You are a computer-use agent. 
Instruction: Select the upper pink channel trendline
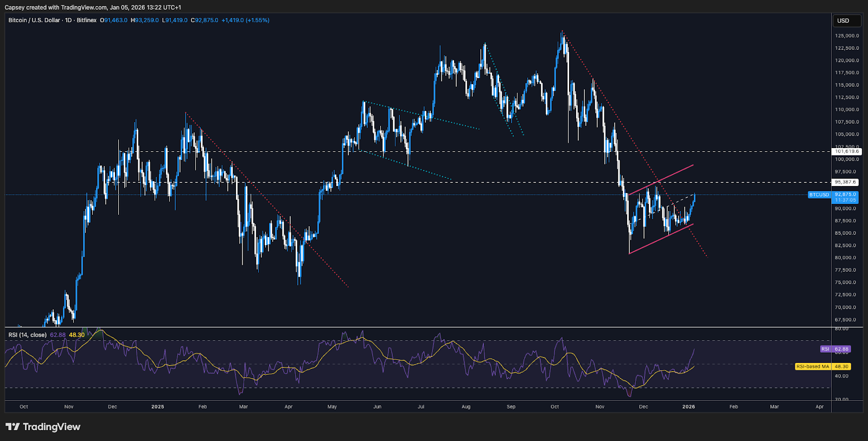662,179
